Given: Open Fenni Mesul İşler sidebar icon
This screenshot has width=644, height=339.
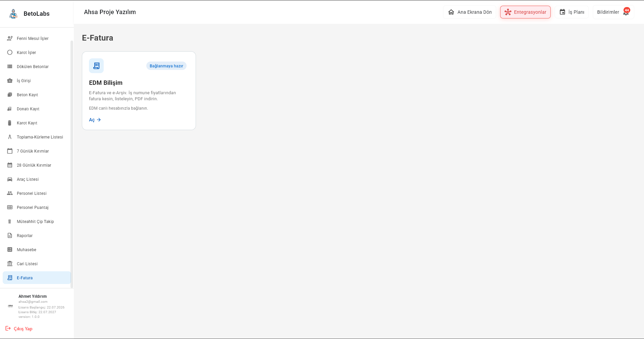Looking at the screenshot, I should [10, 38].
